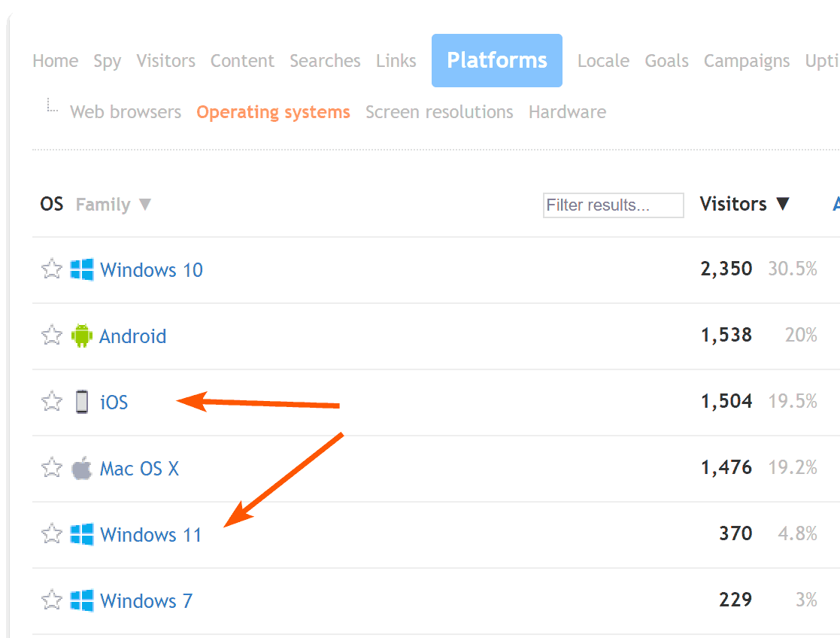Viewport: 840px width, 638px height.
Task: Open the Windows 11 link
Action: pyautogui.click(x=150, y=535)
